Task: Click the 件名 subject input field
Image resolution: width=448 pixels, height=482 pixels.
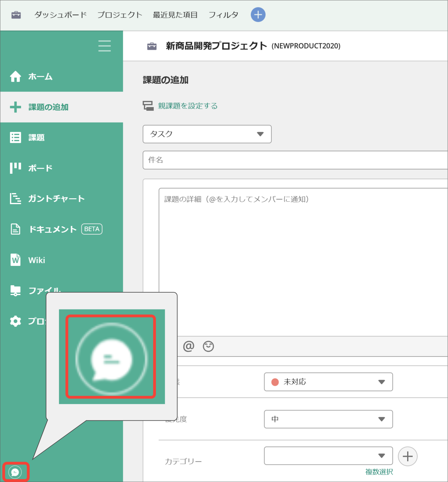Action: coord(295,160)
